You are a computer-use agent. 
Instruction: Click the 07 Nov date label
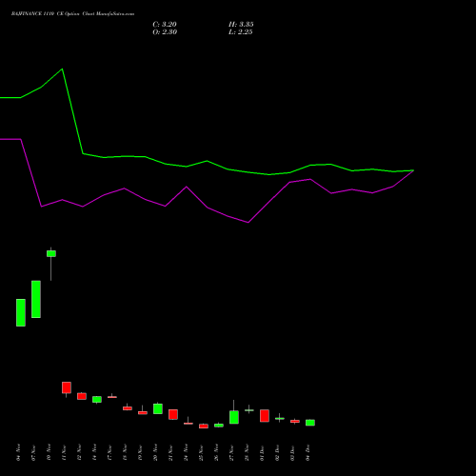coord(33,452)
